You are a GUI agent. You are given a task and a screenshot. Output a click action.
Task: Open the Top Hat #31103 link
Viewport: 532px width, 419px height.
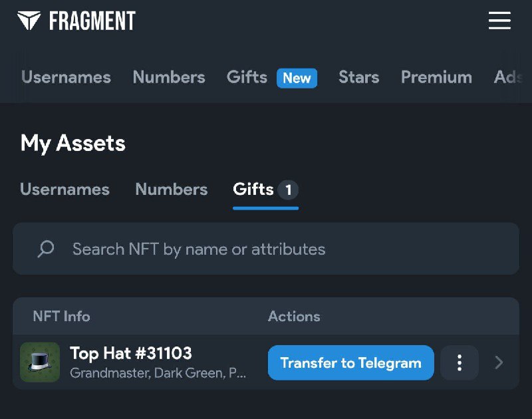(x=131, y=353)
